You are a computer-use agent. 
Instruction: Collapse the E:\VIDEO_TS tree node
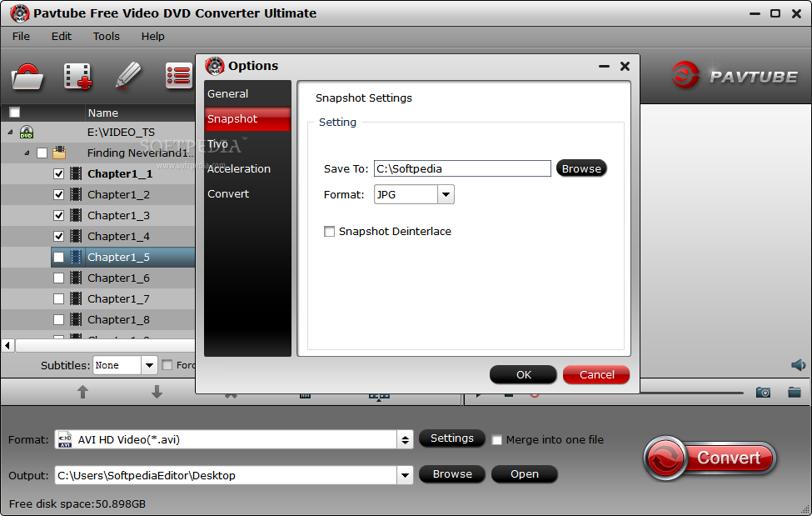(10, 133)
